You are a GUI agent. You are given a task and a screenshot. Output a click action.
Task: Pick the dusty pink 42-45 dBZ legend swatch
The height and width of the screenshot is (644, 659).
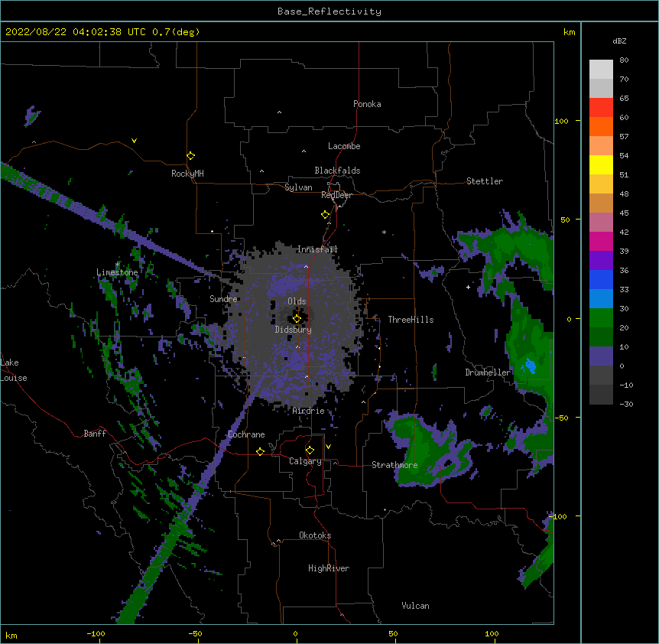point(601,223)
